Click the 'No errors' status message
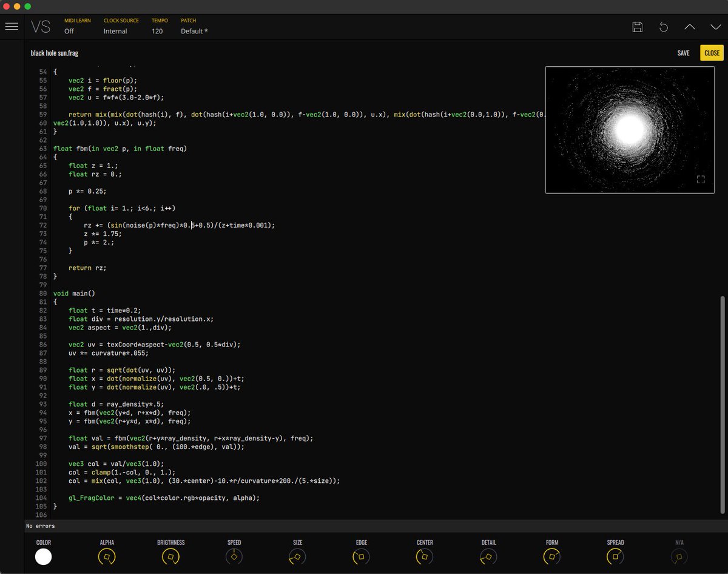Viewport: 728px width, 574px height. coord(40,526)
